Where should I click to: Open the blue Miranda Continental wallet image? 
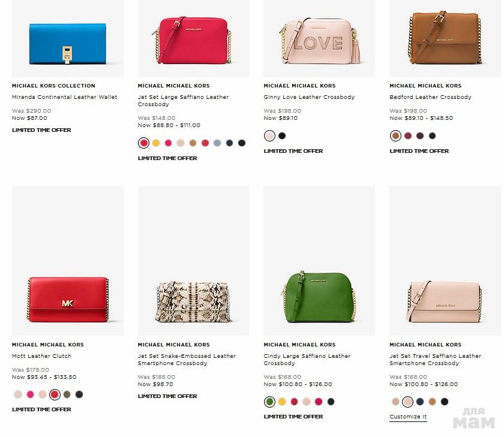tap(67, 38)
